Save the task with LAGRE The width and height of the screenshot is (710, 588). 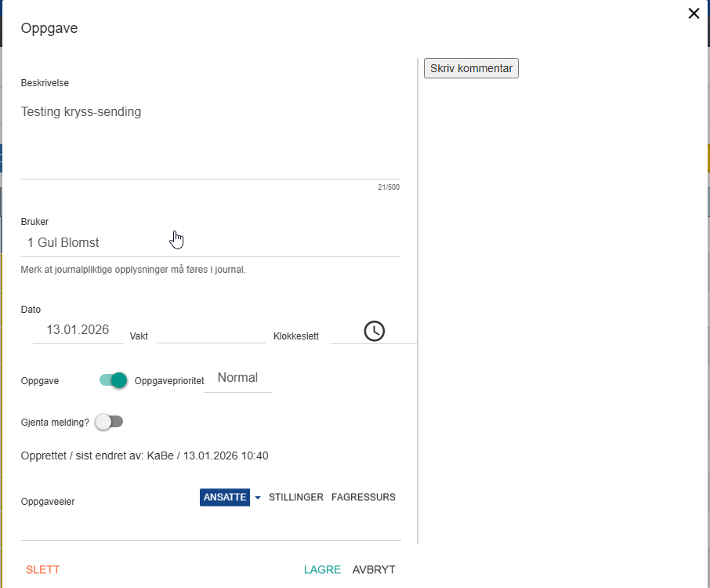tap(322, 570)
